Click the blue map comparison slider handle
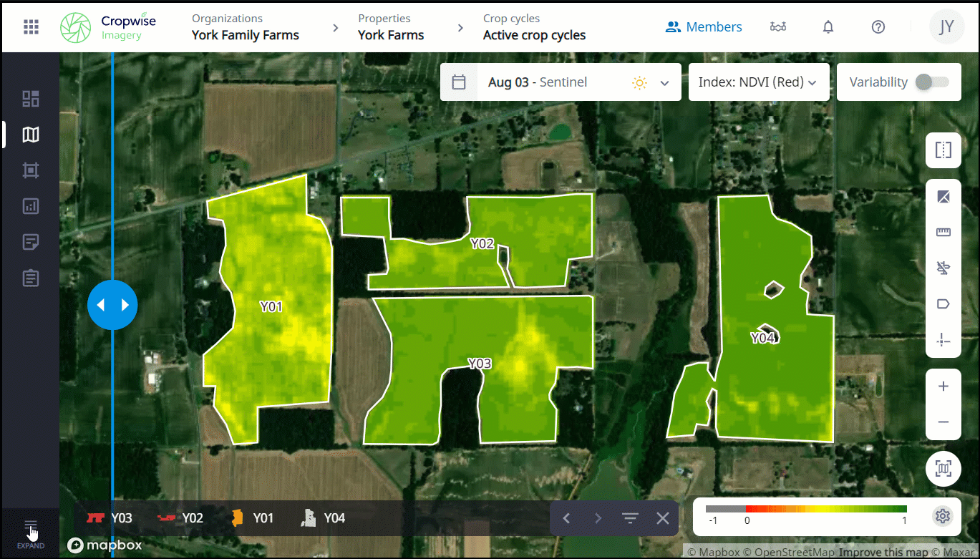Viewport: 980px width, 559px height. click(x=112, y=305)
